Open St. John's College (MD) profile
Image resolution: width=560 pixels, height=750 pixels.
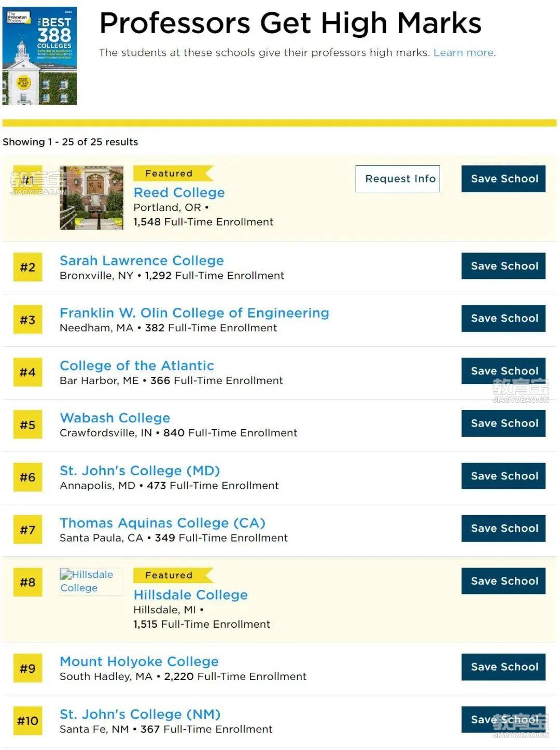(x=140, y=471)
